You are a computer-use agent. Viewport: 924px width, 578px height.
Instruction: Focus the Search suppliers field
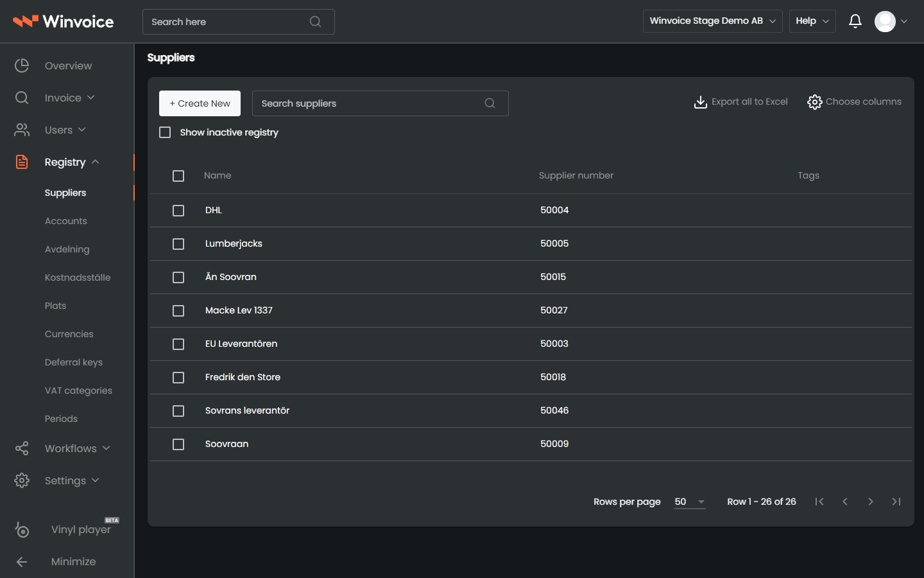click(x=380, y=103)
